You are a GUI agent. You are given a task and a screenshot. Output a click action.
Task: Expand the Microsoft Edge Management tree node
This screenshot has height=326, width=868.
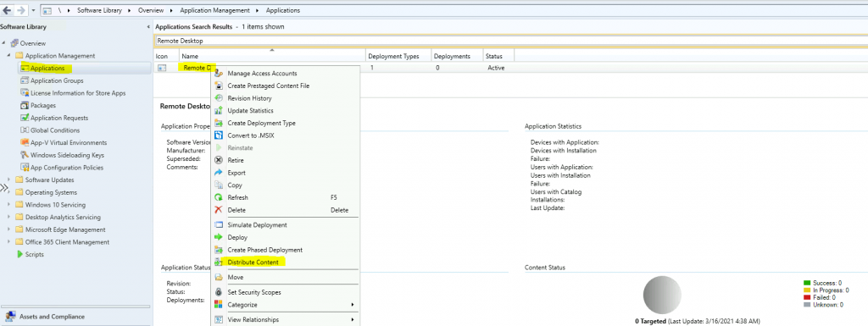(8, 229)
